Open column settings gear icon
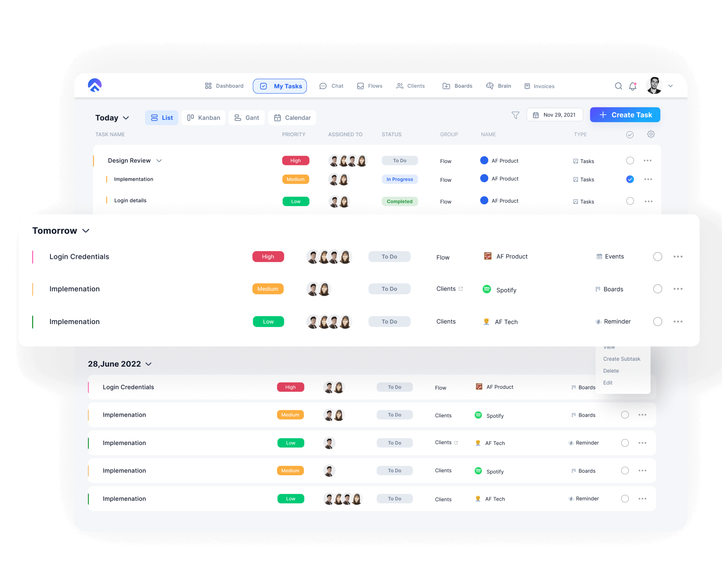Image resolution: width=722 pixels, height=588 pixels. coord(651,134)
